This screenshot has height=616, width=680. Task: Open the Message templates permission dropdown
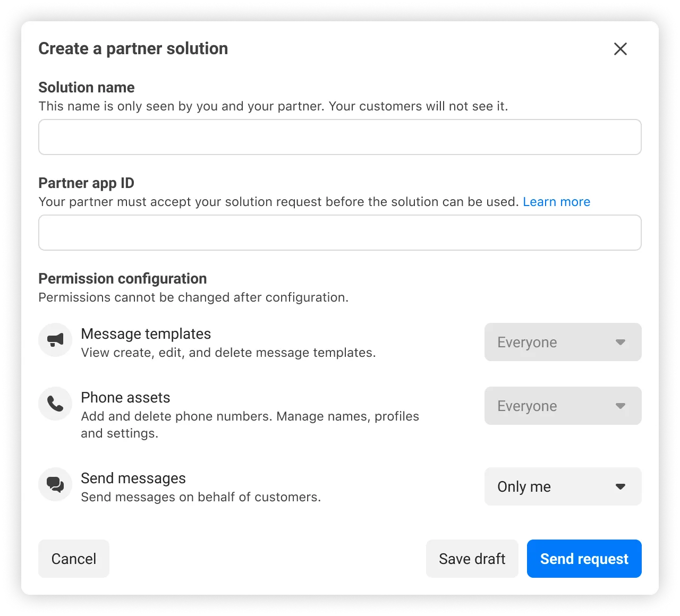point(563,342)
